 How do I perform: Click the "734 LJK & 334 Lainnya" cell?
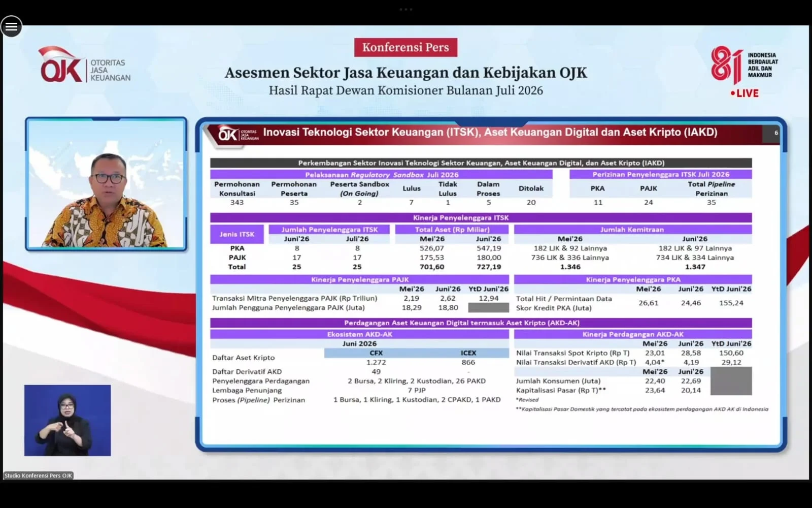pos(695,258)
